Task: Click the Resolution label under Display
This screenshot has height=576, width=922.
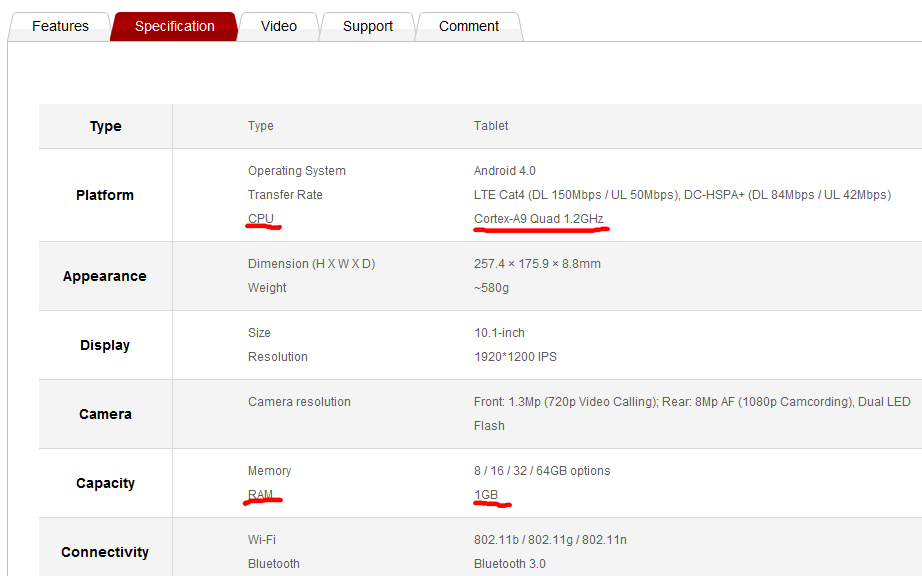Action: 278,357
